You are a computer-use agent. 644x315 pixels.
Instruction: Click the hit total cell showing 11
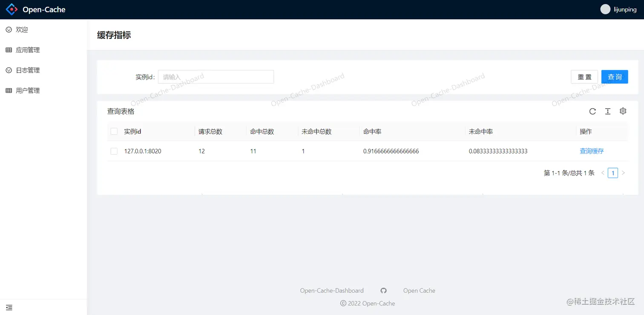click(253, 151)
